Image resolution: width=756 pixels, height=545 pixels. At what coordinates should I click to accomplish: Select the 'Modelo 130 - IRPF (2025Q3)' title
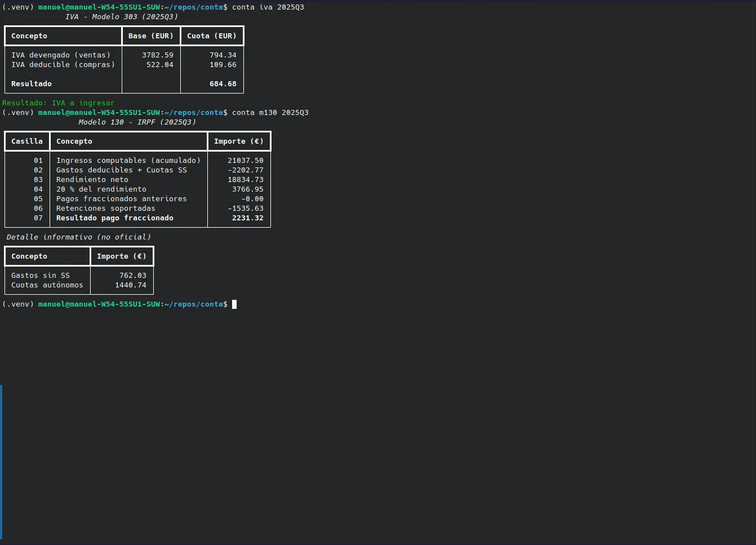point(137,122)
